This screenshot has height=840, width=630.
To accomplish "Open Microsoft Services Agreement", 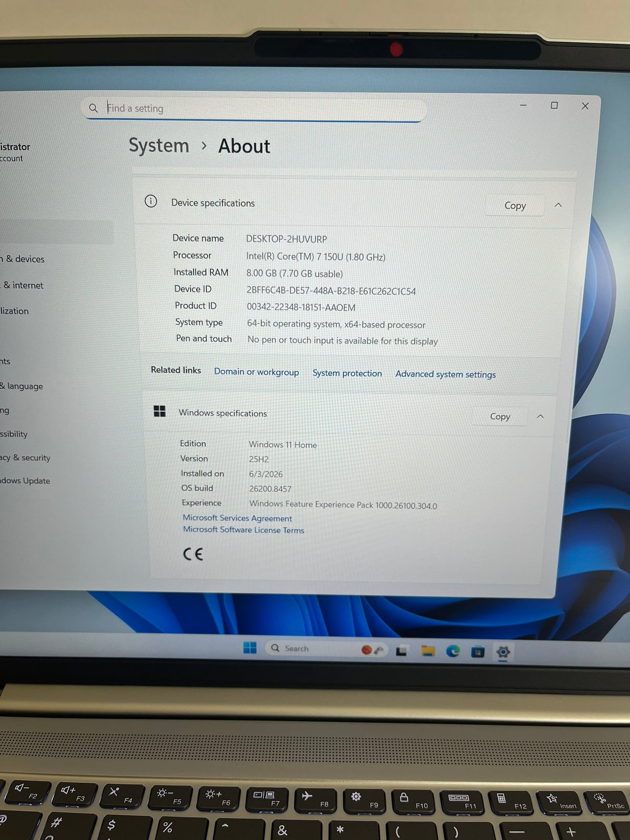I will point(237,518).
